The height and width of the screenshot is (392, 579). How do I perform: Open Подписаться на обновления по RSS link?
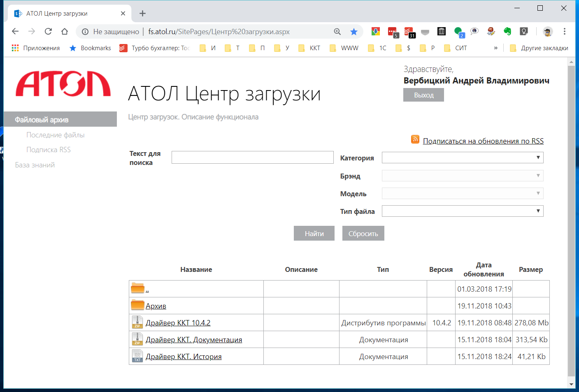483,141
